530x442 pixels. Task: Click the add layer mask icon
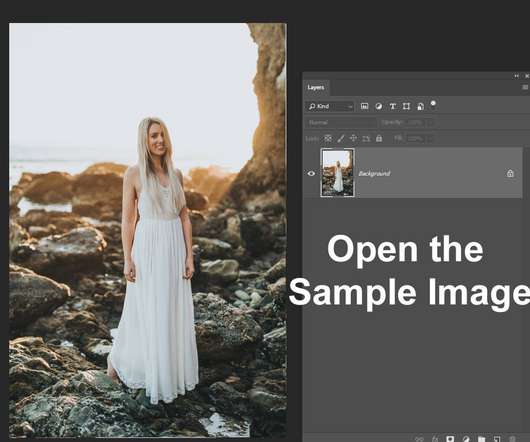pos(450,439)
